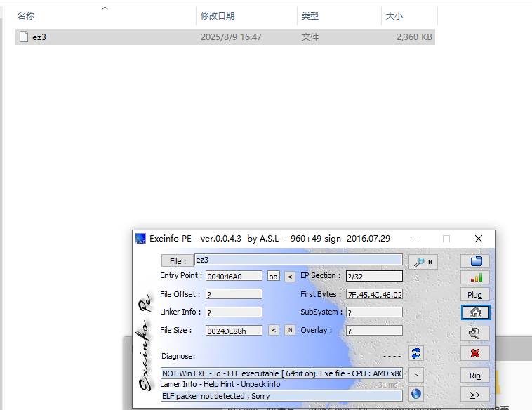Open the globe web link icon
This screenshot has width=532, height=410.
pos(416,394)
